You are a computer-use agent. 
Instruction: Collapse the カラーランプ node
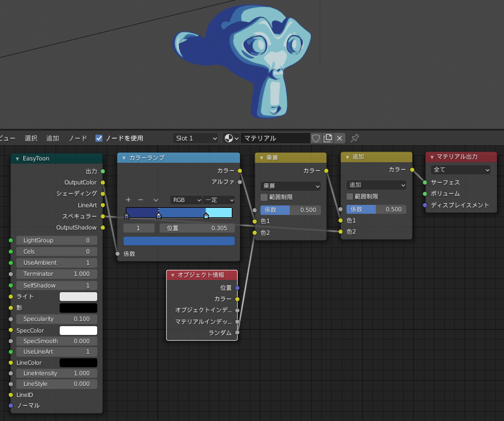coord(124,158)
